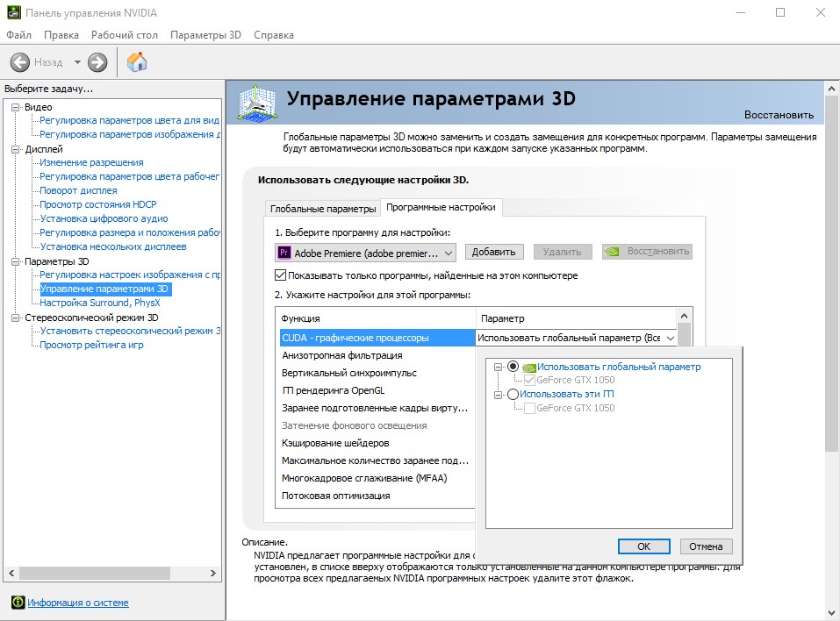
Task: Open the Справка menu
Action: point(274,35)
